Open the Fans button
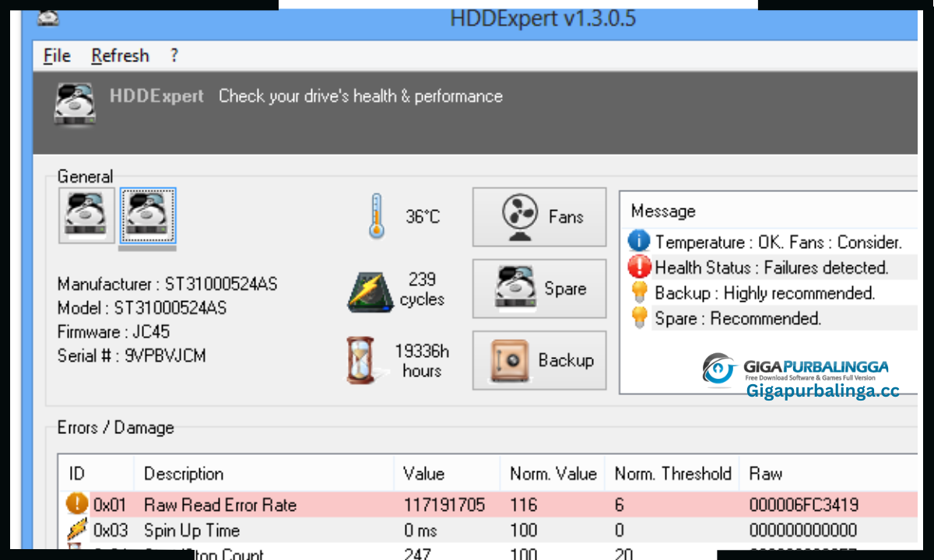This screenshot has width=934, height=560. click(x=539, y=217)
